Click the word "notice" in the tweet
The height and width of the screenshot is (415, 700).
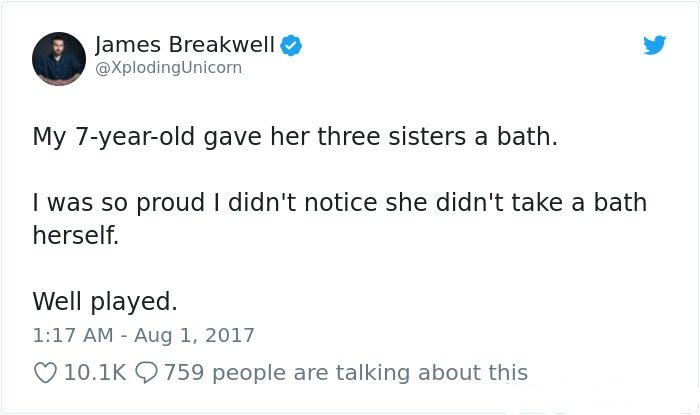tap(341, 203)
